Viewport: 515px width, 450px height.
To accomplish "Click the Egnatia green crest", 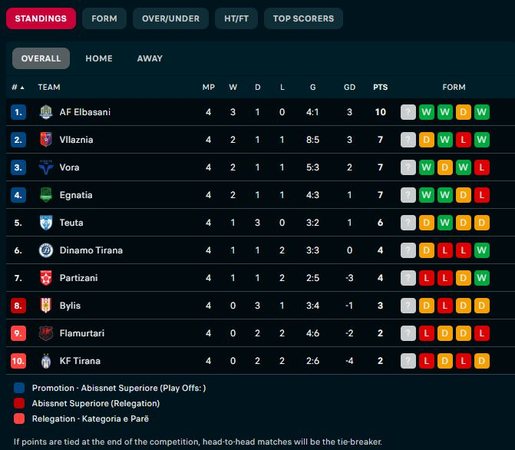I will pos(46,195).
